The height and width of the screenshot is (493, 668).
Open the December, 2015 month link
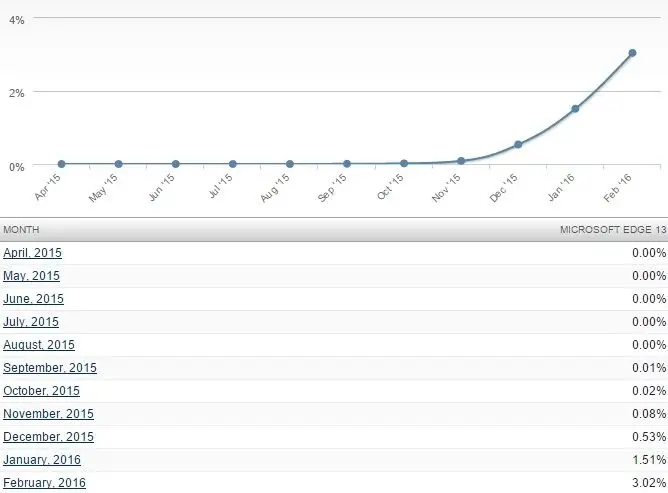click(x=48, y=437)
